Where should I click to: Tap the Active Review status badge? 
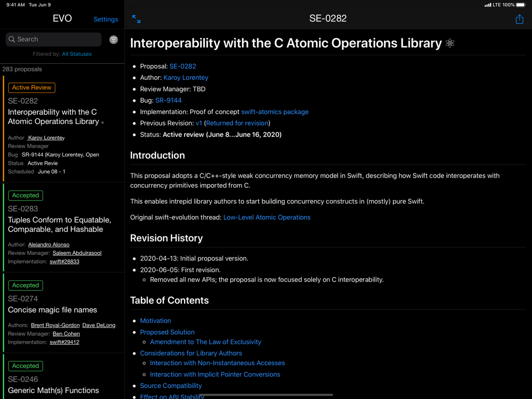pyautogui.click(x=31, y=88)
